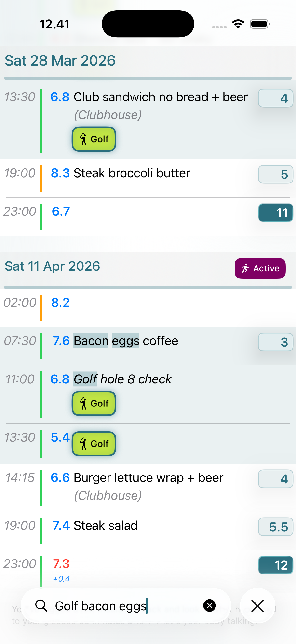Image resolution: width=296 pixels, height=644 pixels.
Task: Expand the 12 badge on 11 Apr
Action: (x=276, y=565)
